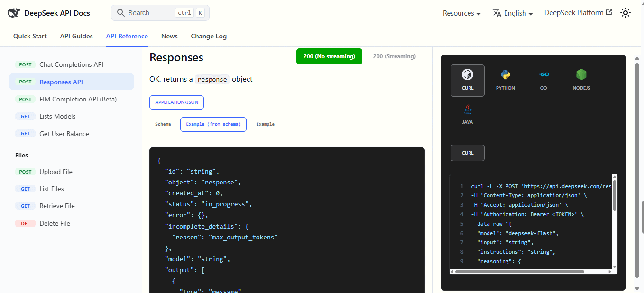This screenshot has height=293, width=644.
Task: Click 'Authorization: Bearer <TOKEN>' code line
Action: point(527,214)
